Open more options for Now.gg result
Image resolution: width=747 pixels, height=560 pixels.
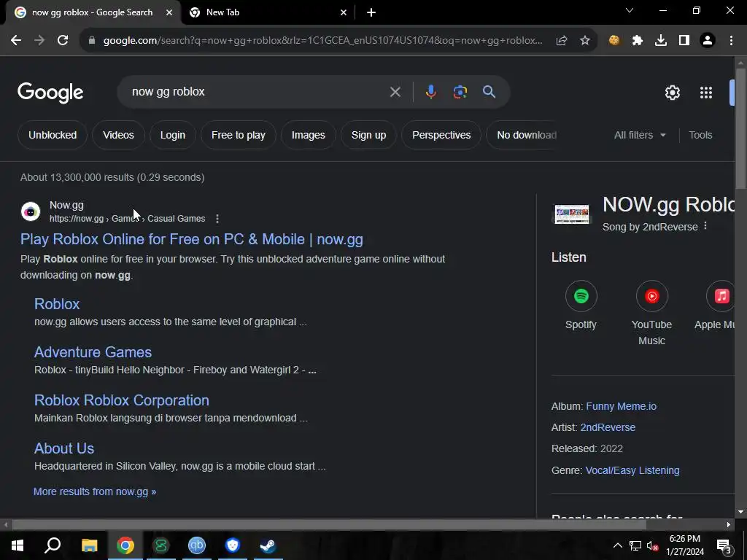tap(217, 219)
